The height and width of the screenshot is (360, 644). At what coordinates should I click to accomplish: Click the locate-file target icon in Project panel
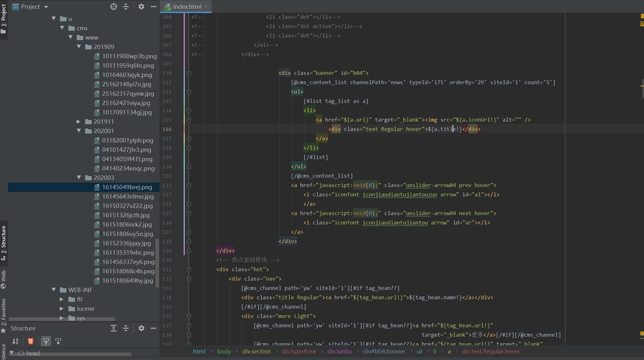[114, 7]
